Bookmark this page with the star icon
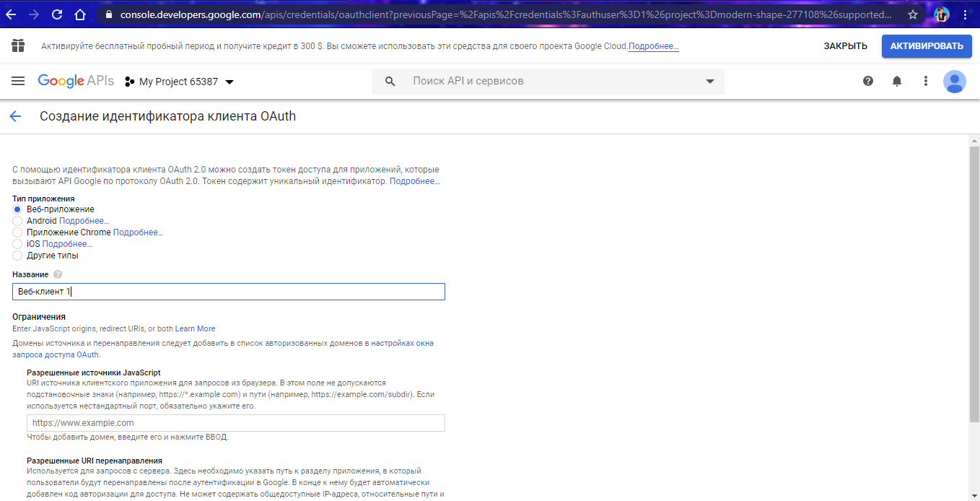 tap(913, 14)
